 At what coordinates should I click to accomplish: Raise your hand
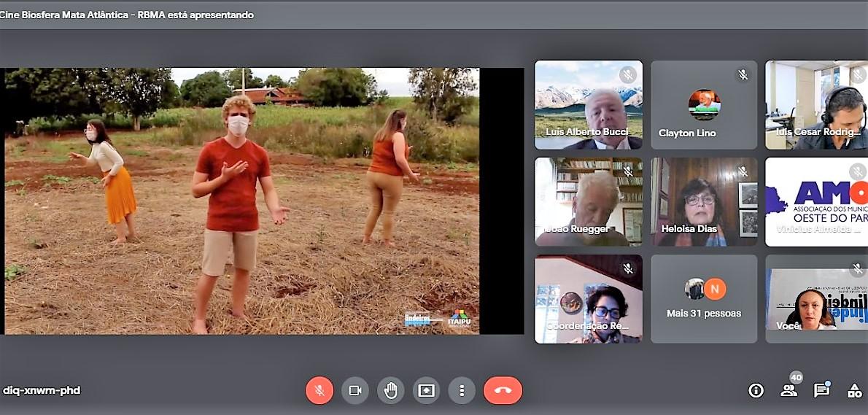391,391
